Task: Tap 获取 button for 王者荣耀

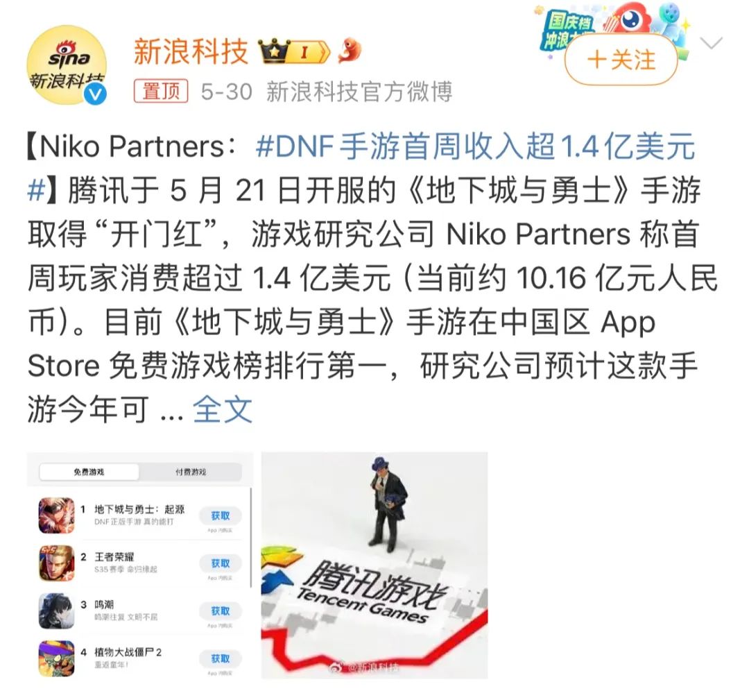Action: pos(221,563)
